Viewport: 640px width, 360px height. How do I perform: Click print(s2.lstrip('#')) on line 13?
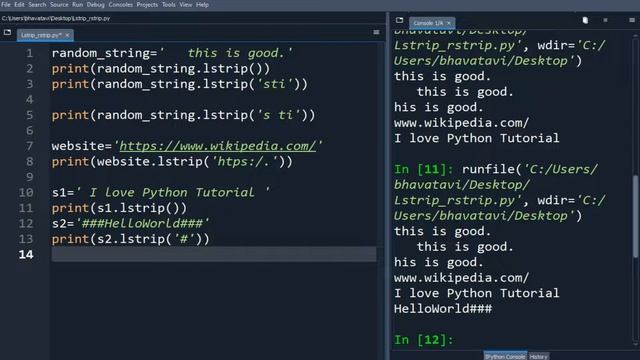131,239
